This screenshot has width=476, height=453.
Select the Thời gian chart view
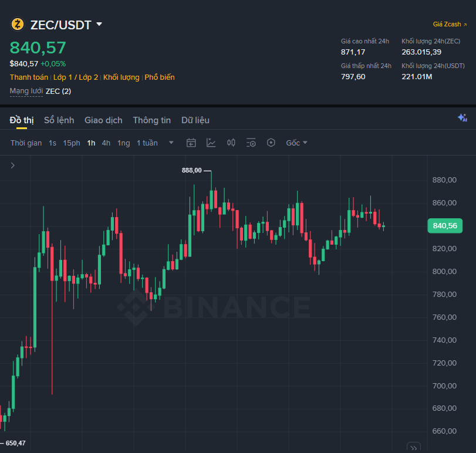coord(26,143)
